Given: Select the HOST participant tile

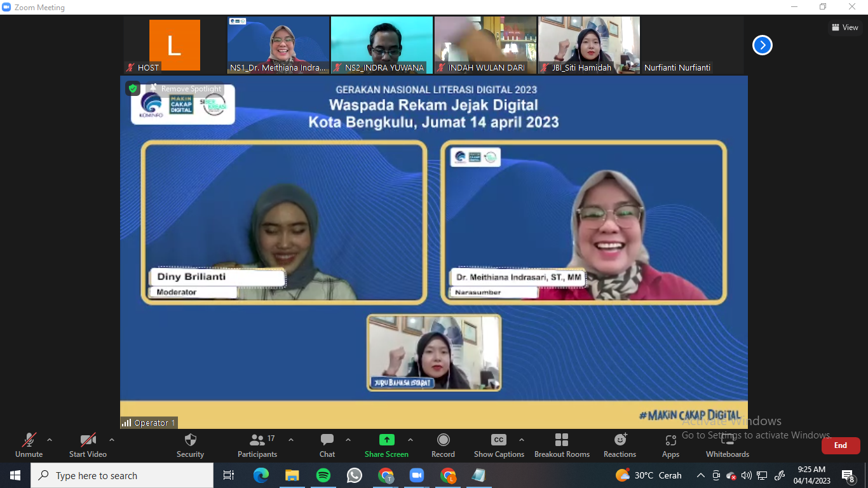Looking at the screenshot, I should 175,45.
